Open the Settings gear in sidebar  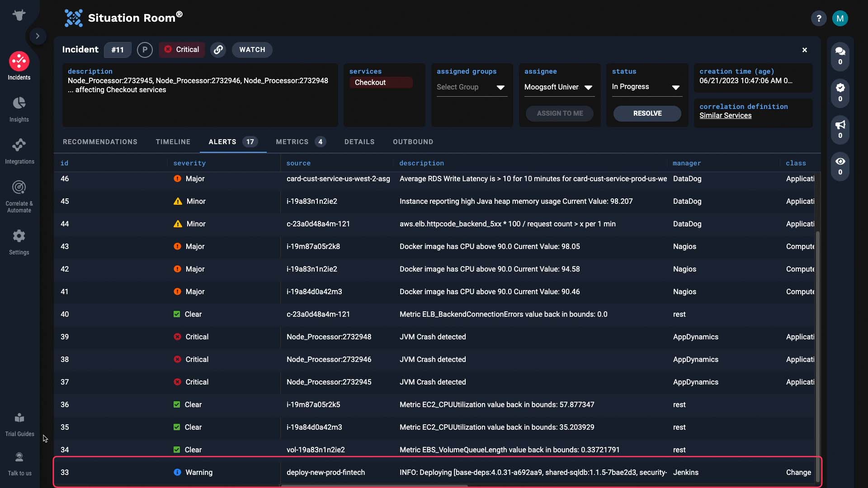coord(19,236)
